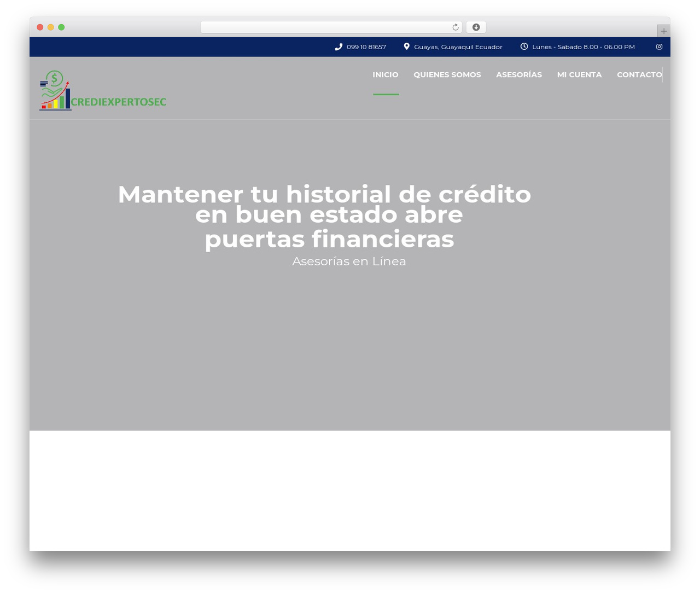Open the CONTACTO page
The image size is (700, 593).
pyautogui.click(x=639, y=74)
